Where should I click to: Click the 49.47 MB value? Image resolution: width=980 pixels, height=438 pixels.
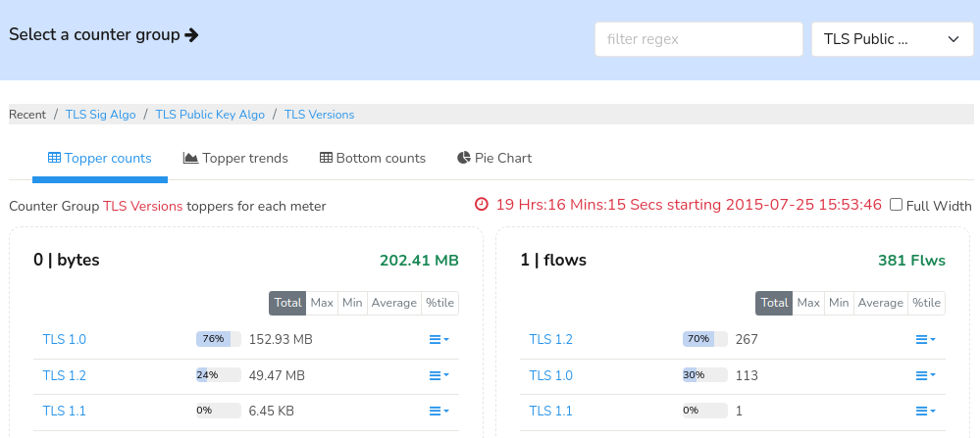point(277,375)
